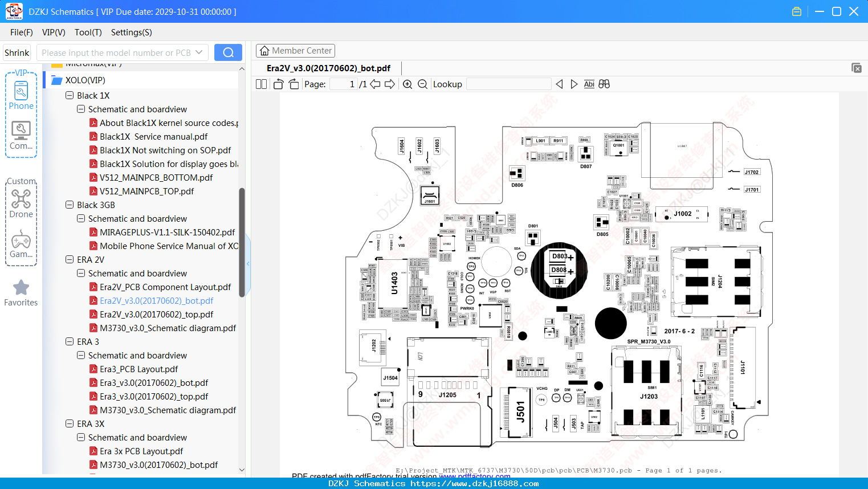Zoom in on the PDF
The width and height of the screenshot is (868, 489).
point(407,84)
